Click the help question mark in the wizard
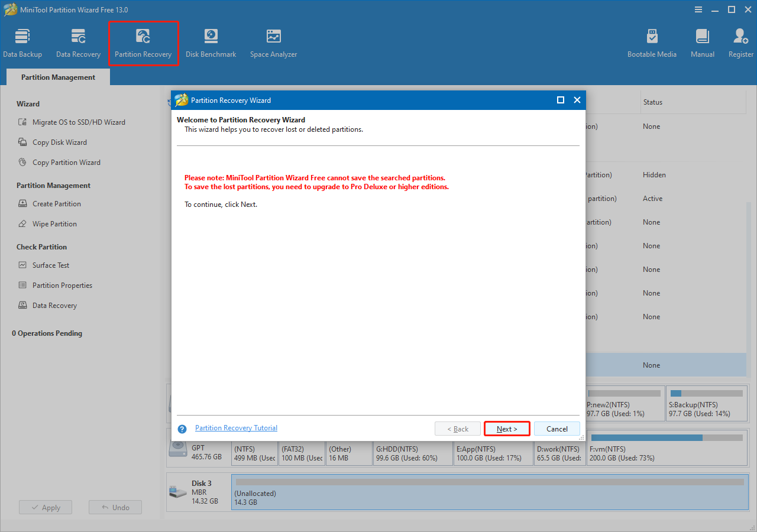The height and width of the screenshot is (532, 757). (x=182, y=429)
